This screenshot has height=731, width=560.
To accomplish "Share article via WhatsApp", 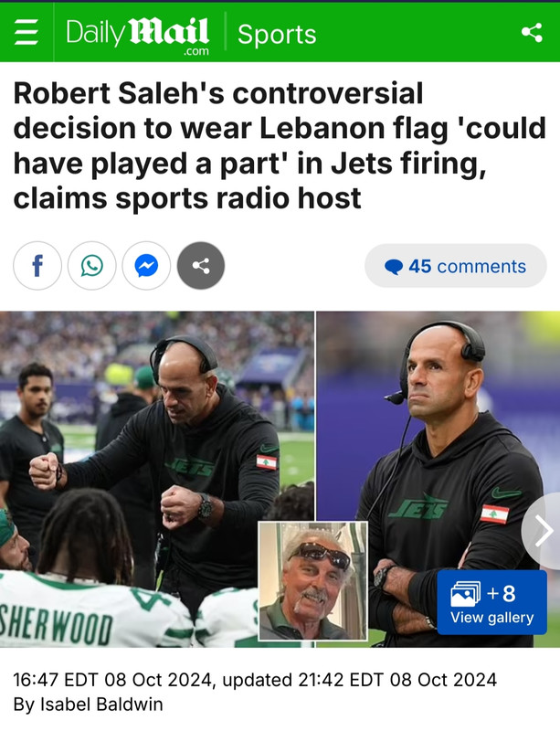I will [92, 266].
